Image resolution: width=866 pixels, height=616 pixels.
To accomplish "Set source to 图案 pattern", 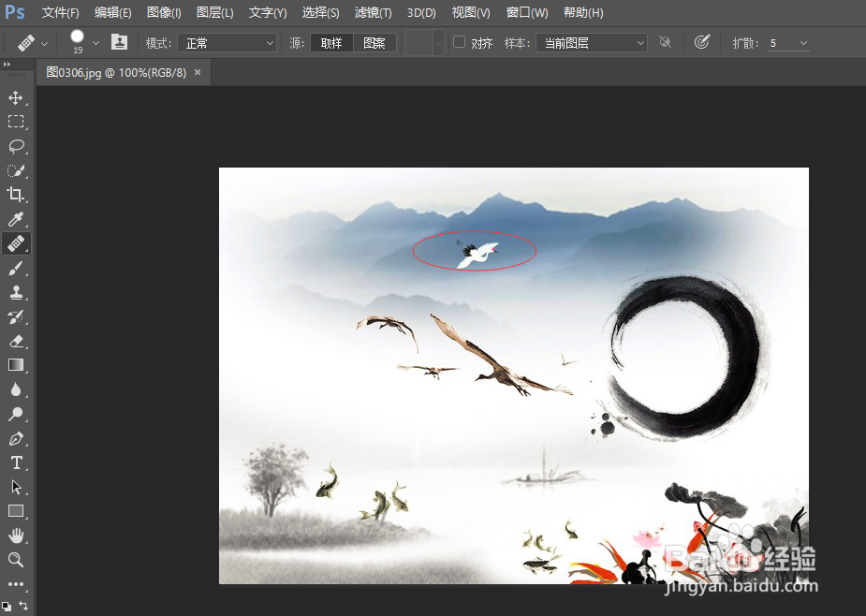I will [374, 43].
